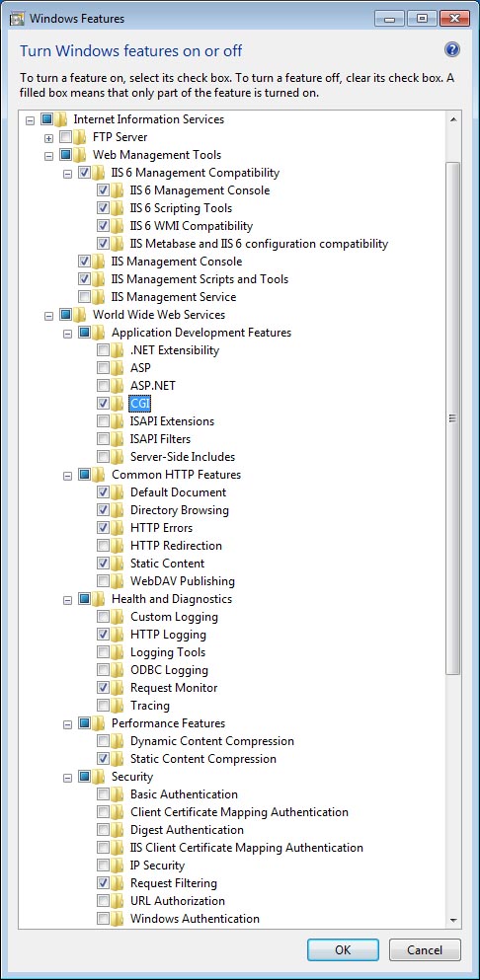Click the World Wide Web Services folder icon

pos(80,315)
